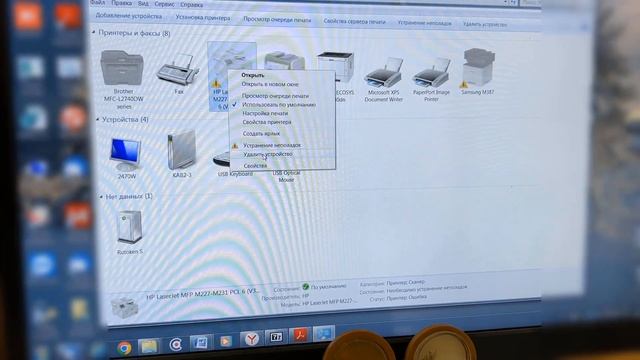Open Yandex Browser from the taskbar

pyautogui.click(x=252, y=339)
